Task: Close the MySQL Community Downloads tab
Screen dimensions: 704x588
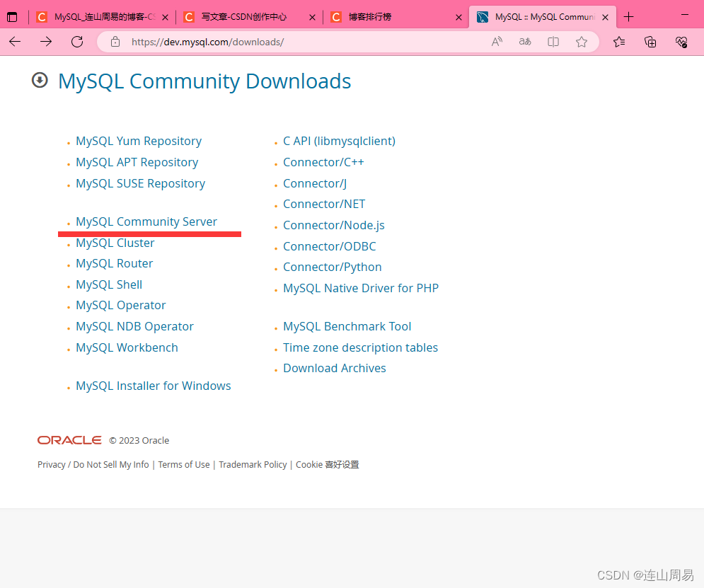Action: click(x=605, y=18)
